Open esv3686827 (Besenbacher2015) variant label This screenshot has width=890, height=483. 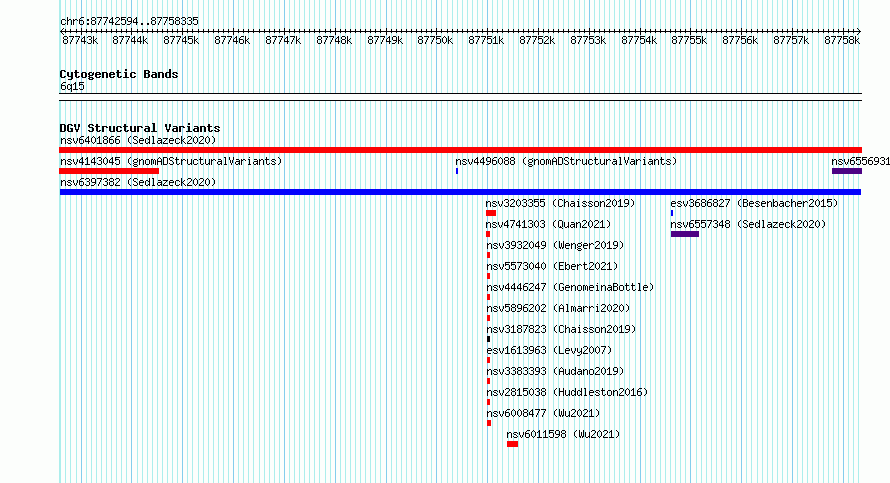(754, 203)
